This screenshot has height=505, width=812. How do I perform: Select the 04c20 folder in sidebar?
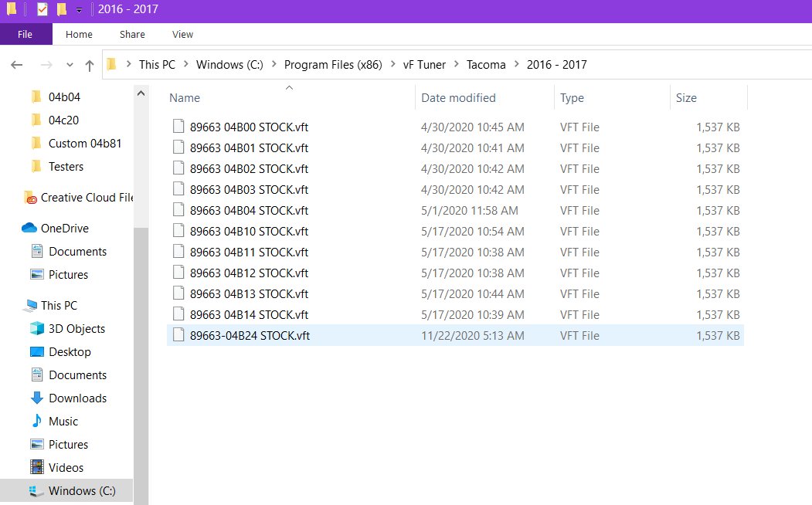click(63, 120)
